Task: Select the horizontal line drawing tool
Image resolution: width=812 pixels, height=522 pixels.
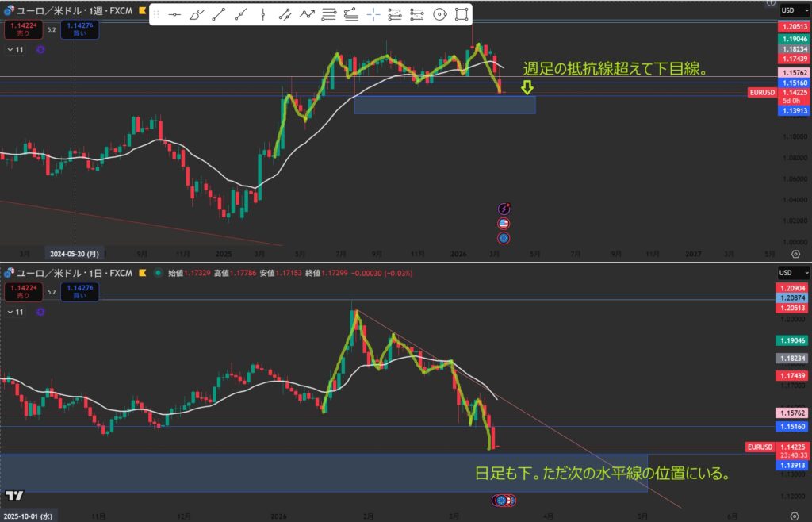Action: (x=174, y=14)
